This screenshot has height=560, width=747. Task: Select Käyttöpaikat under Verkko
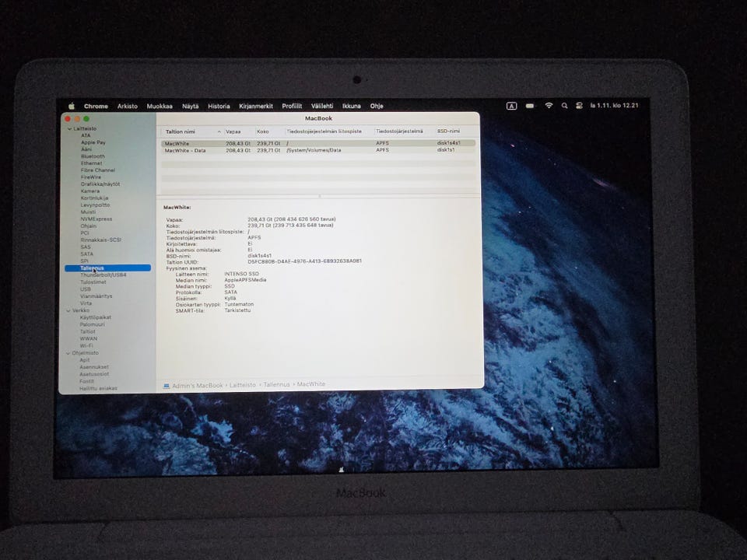tap(96, 317)
